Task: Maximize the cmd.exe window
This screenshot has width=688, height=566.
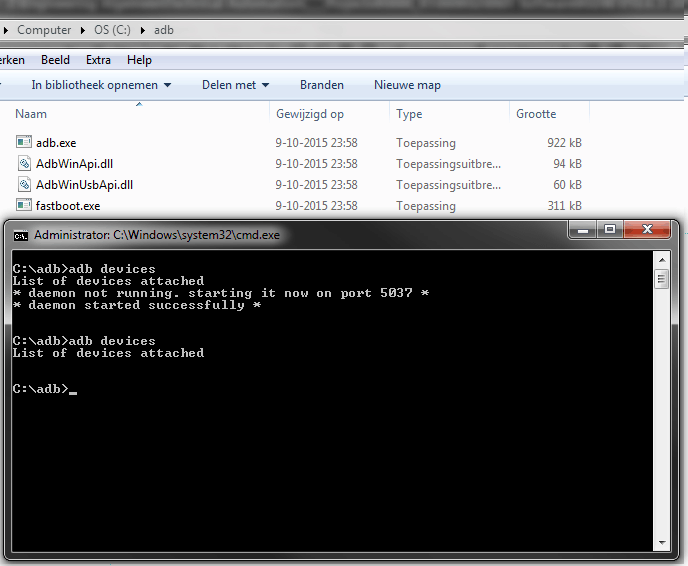Action: click(609, 229)
